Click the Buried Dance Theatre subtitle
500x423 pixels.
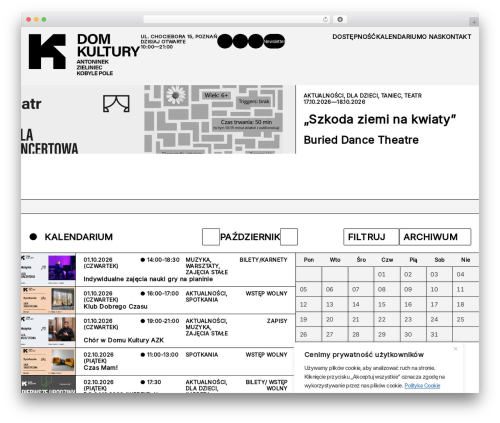[361, 140]
